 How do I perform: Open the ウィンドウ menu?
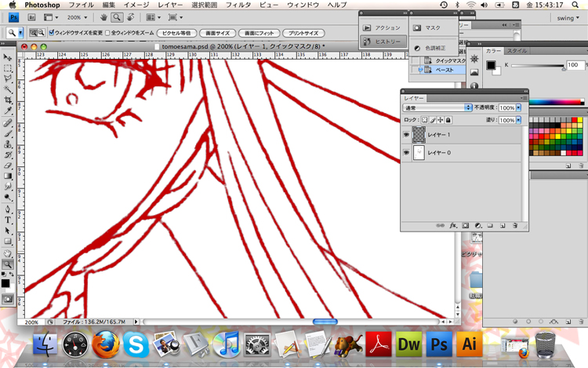point(303,5)
